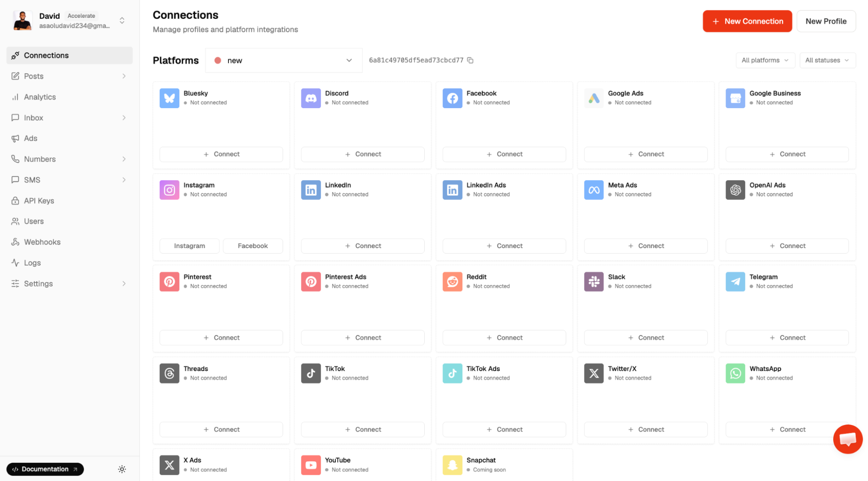Image resolution: width=868 pixels, height=481 pixels.
Task: Expand the Numbers sidebar submenu
Action: 124,159
